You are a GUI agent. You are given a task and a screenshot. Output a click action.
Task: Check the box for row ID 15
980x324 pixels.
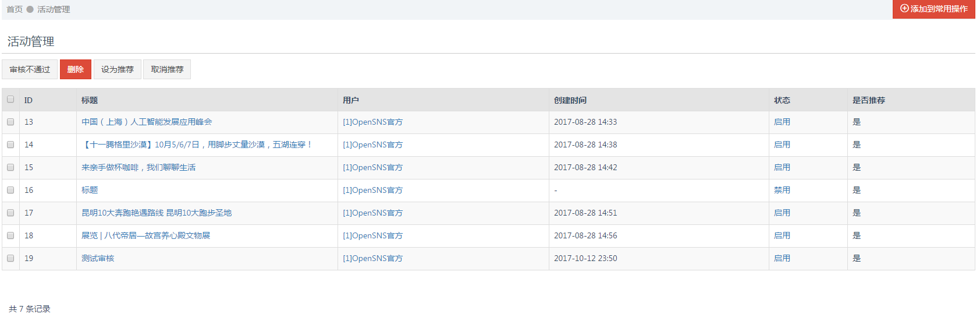(10, 167)
